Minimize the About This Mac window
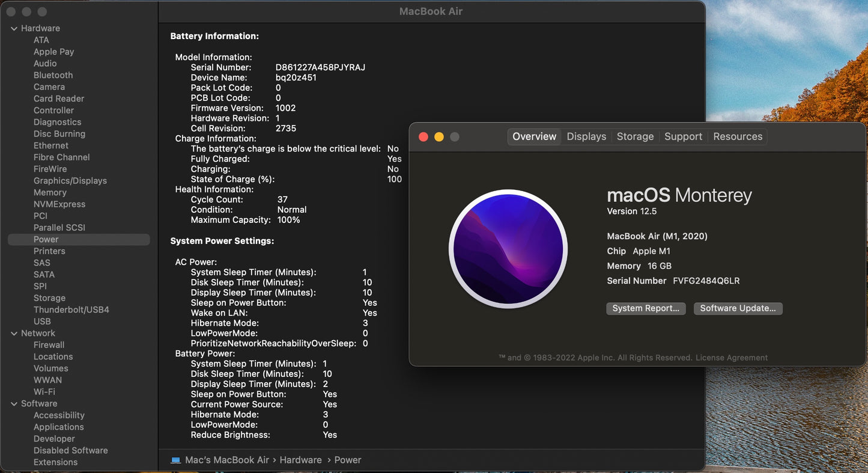This screenshot has width=868, height=473. (x=439, y=137)
